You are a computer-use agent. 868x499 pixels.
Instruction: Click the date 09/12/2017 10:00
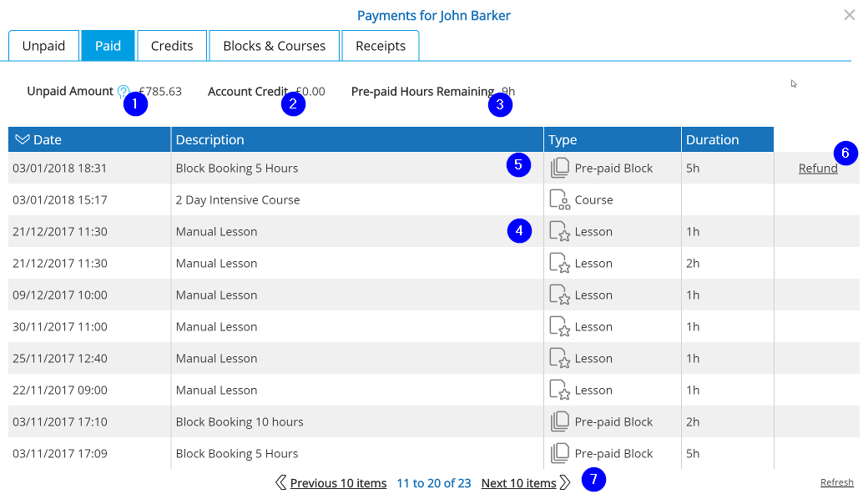point(60,295)
